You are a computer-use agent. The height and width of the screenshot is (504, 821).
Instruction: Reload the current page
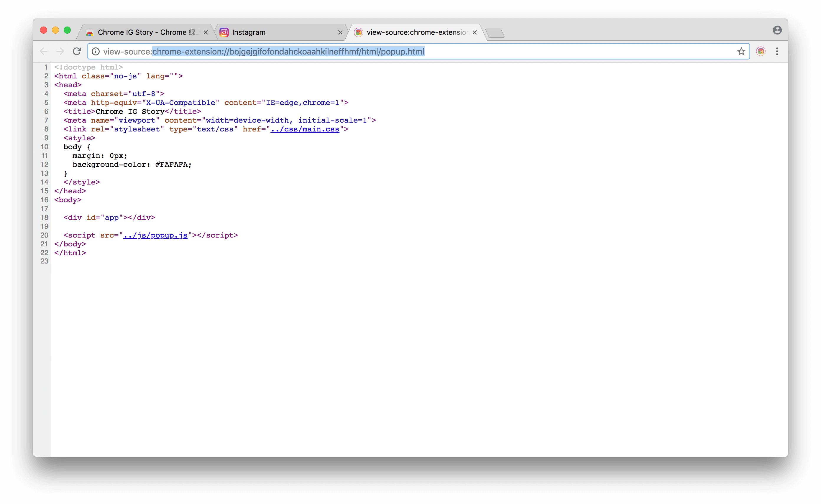click(x=77, y=51)
